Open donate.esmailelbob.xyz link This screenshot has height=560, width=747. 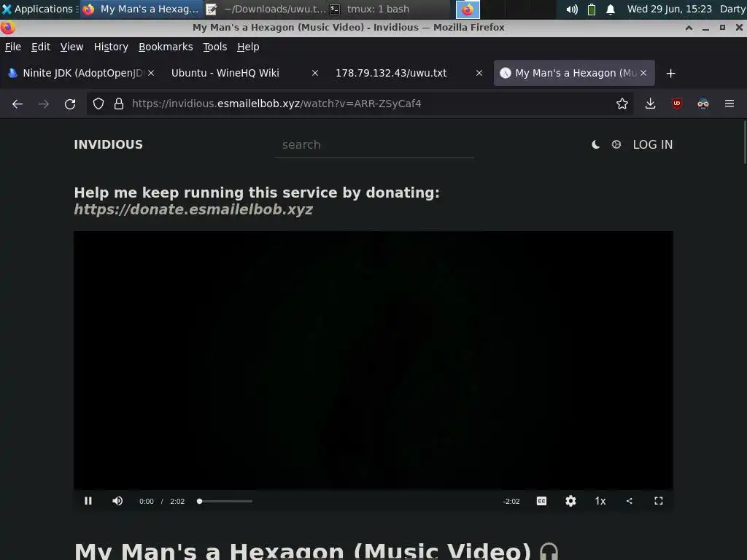coord(193,209)
